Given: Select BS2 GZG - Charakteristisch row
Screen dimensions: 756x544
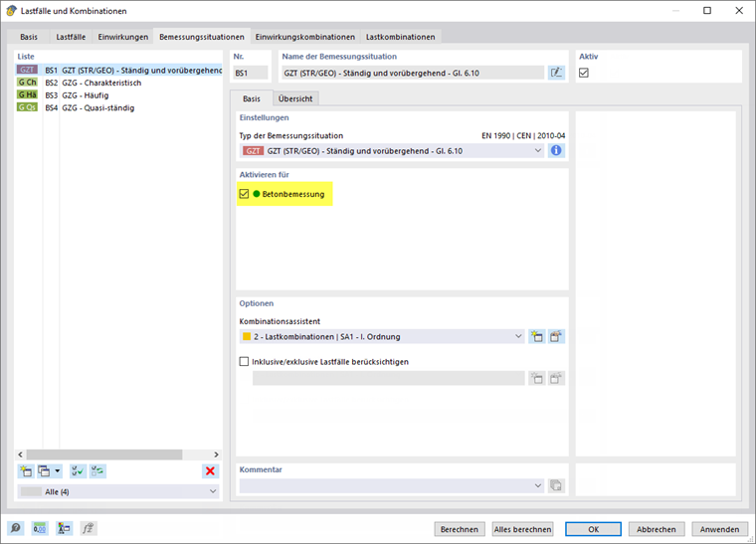Looking at the screenshot, I should pos(118,83).
